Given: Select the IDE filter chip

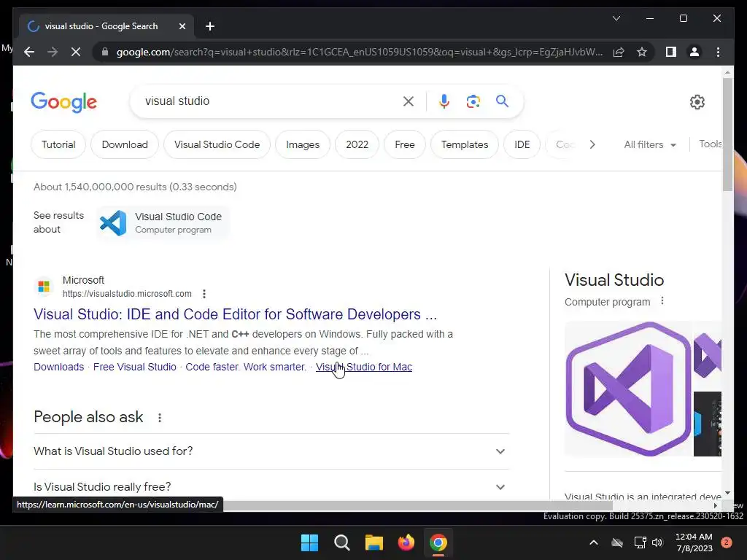Looking at the screenshot, I should pyautogui.click(x=522, y=144).
